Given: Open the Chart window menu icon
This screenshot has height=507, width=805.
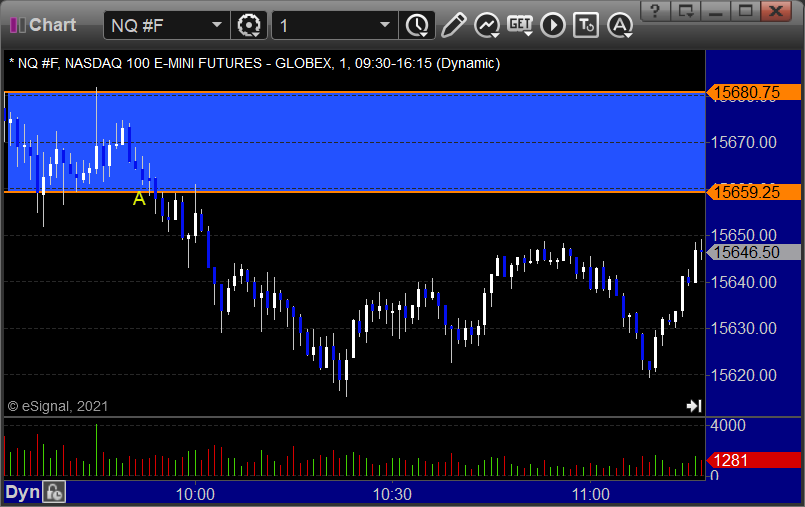Looking at the screenshot, I should [17, 25].
